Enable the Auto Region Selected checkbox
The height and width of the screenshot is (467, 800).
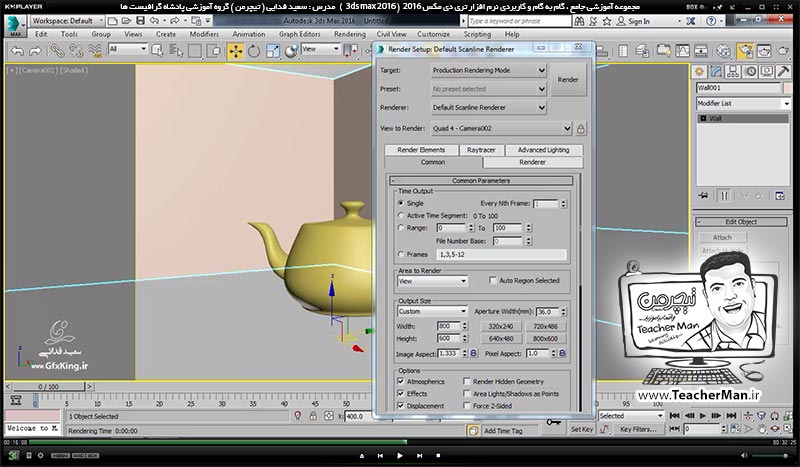tap(492, 280)
